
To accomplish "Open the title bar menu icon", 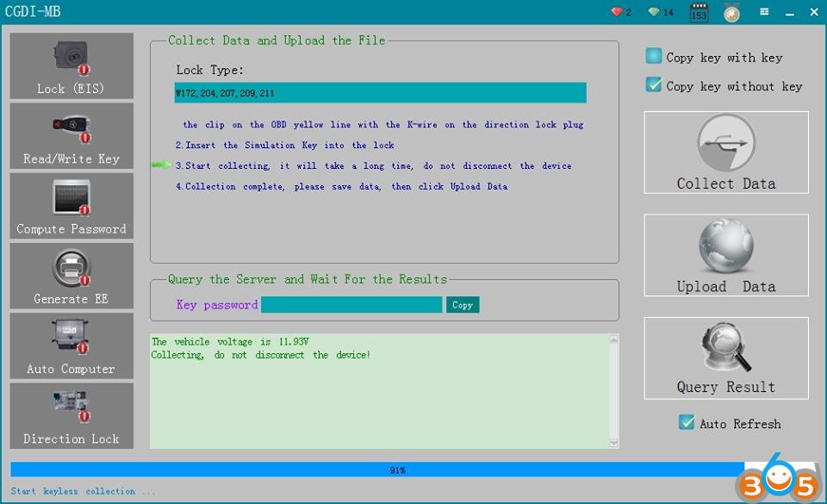I will pos(764,12).
